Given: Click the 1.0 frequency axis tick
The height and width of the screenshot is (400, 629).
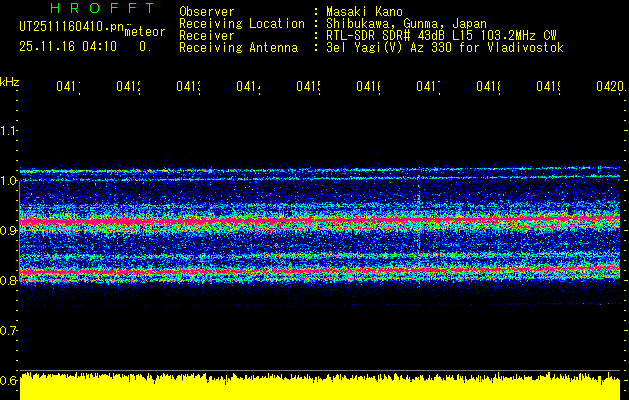Looking at the screenshot, I should (x=9, y=180).
